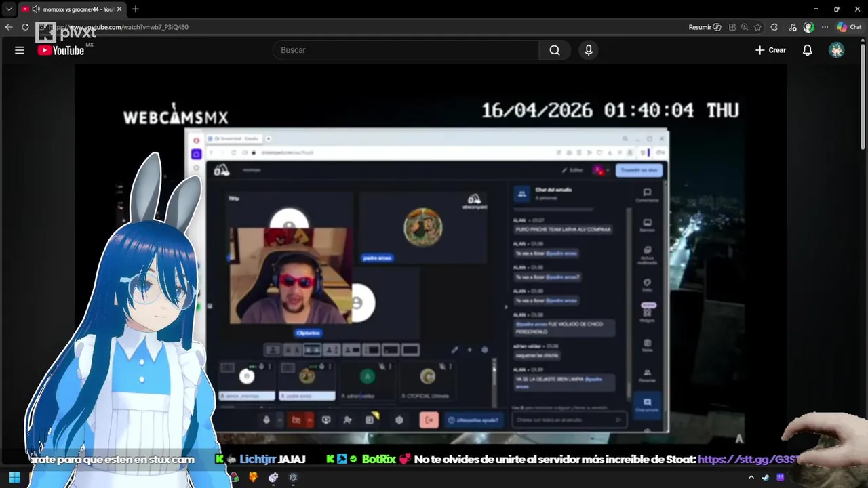Screen dimensions: 868x488
Task: Open a new browser tab
Action: pos(136,9)
